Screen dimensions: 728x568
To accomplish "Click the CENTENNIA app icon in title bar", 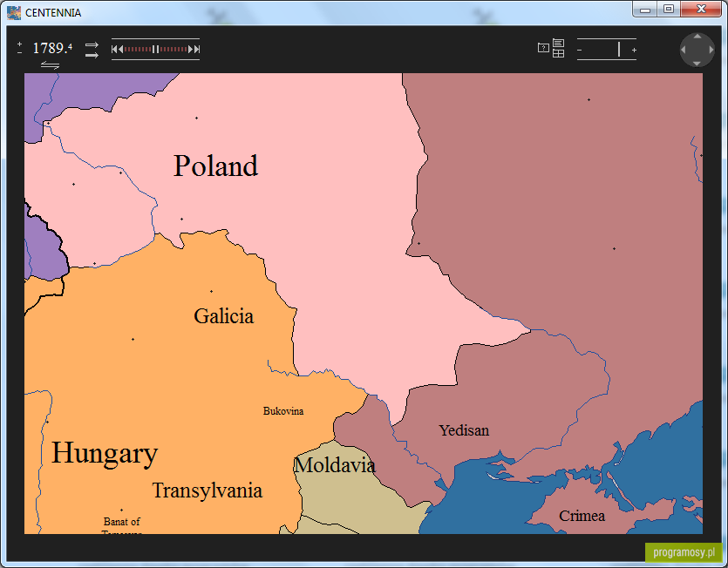I will pos(14,12).
